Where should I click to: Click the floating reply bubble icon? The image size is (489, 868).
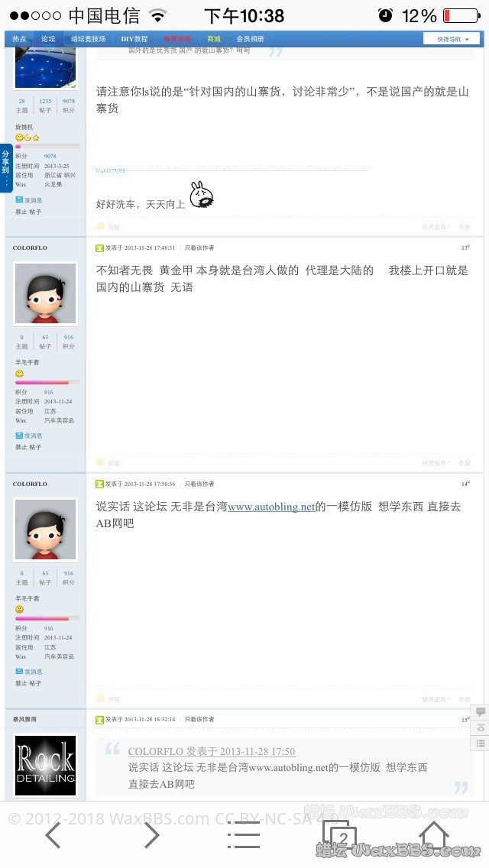[480, 712]
